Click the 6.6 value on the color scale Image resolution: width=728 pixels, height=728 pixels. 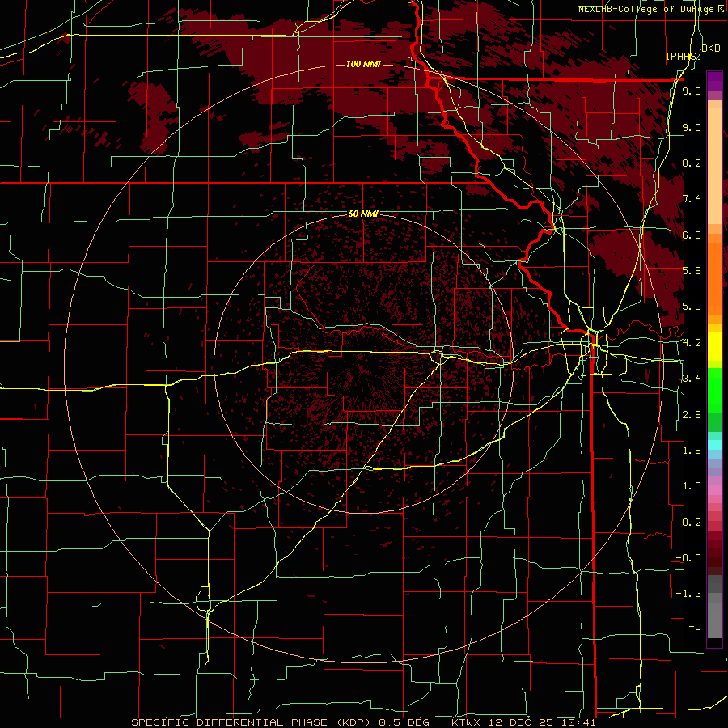692,235
